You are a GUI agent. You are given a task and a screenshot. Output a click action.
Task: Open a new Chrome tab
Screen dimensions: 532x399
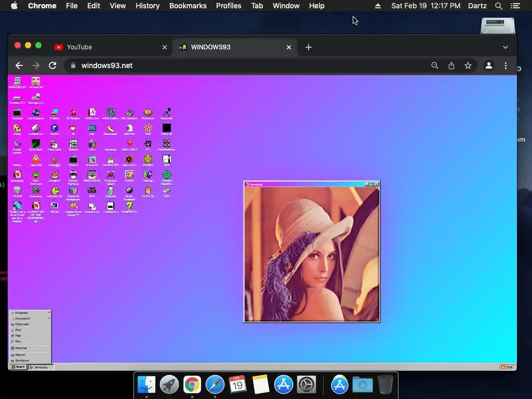[309, 47]
